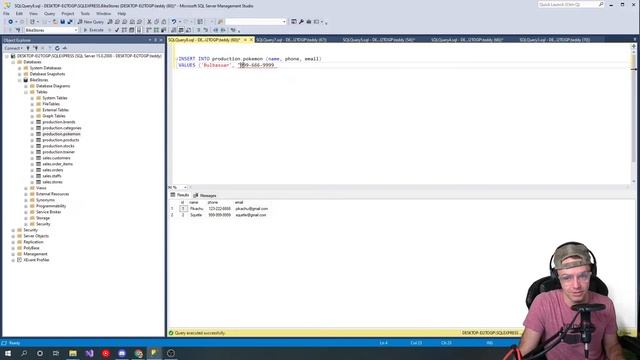Select the production.categories table
Screen dimensions: 640x360
pos(62,128)
